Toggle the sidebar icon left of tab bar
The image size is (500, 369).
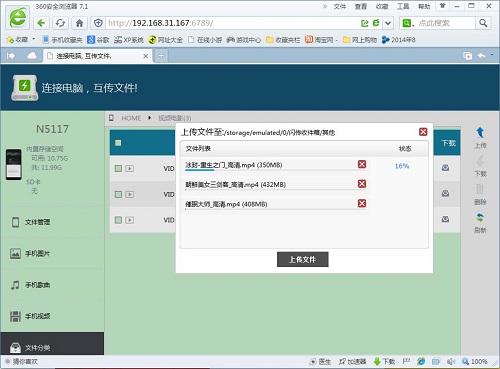click(x=11, y=56)
